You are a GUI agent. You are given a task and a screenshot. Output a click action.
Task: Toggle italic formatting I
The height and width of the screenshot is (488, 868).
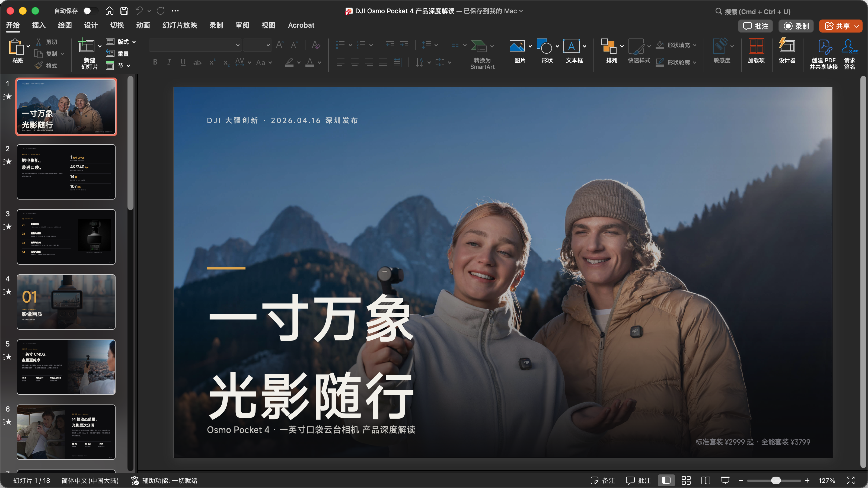169,62
